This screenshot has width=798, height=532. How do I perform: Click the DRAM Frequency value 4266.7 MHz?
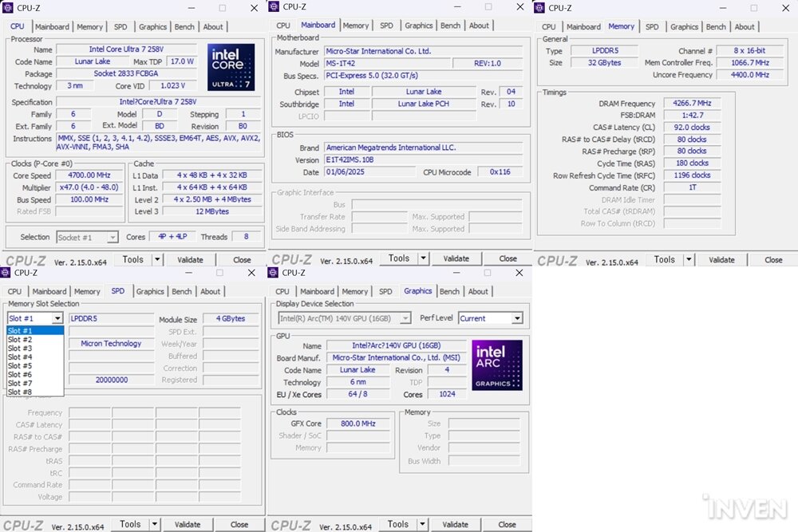[x=692, y=103]
